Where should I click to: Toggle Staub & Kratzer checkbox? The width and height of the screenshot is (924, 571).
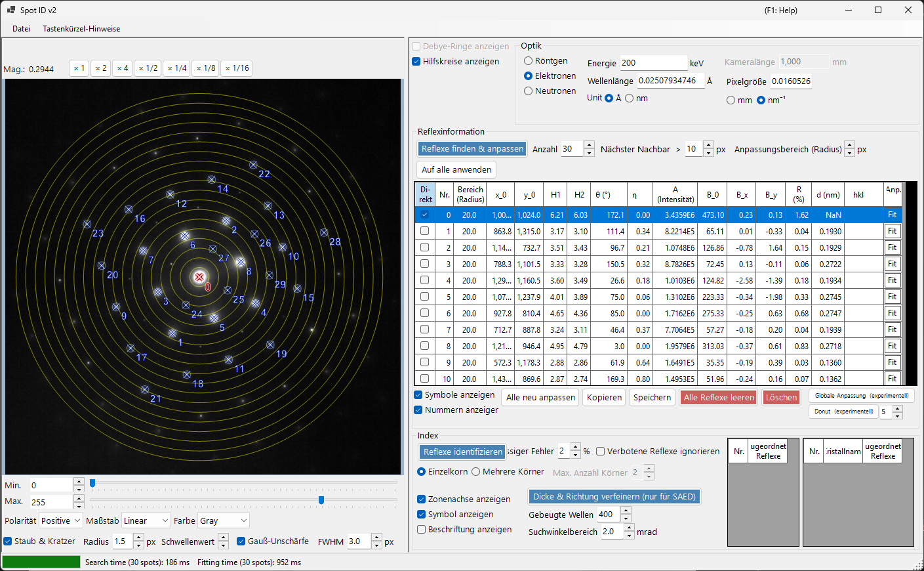coord(8,541)
